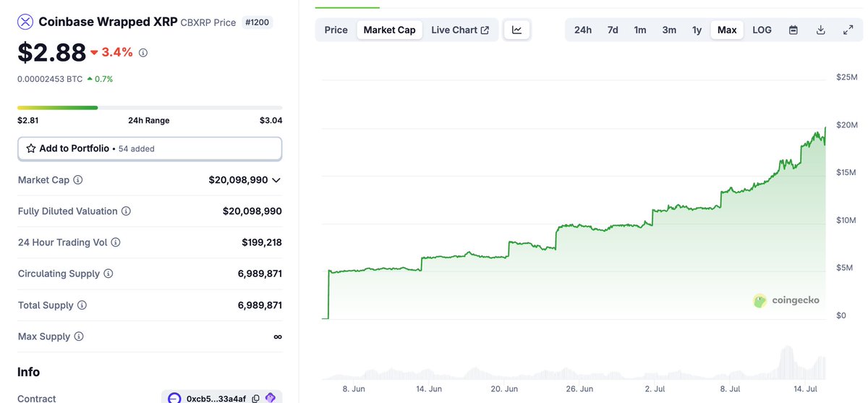
Task: Click Add to Portfolio button
Action: click(x=150, y=148)
